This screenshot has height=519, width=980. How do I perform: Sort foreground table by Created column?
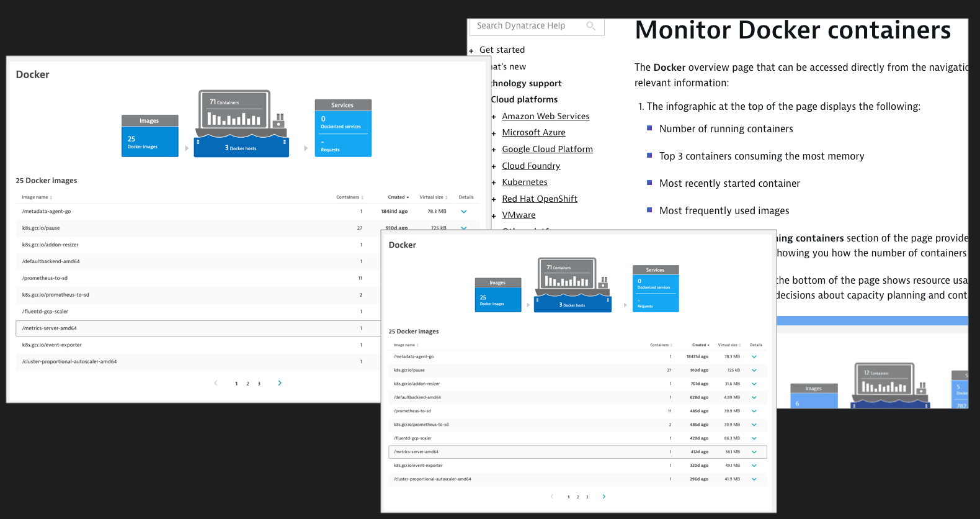click(x=700, y=345)
